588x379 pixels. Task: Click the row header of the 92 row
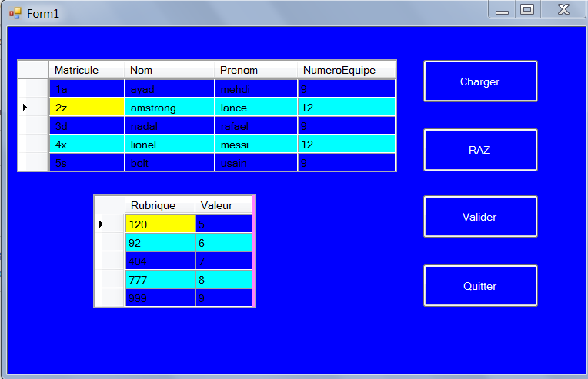click(109, 242)
